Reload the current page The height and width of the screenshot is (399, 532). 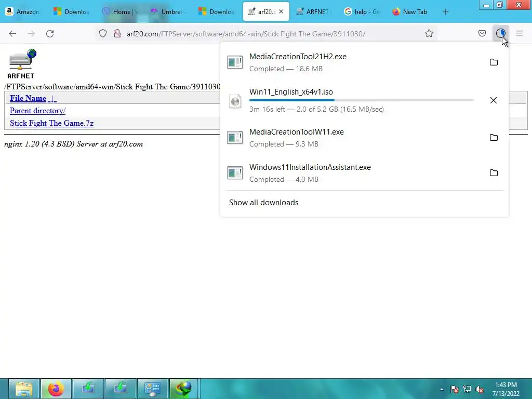(50, 34)
